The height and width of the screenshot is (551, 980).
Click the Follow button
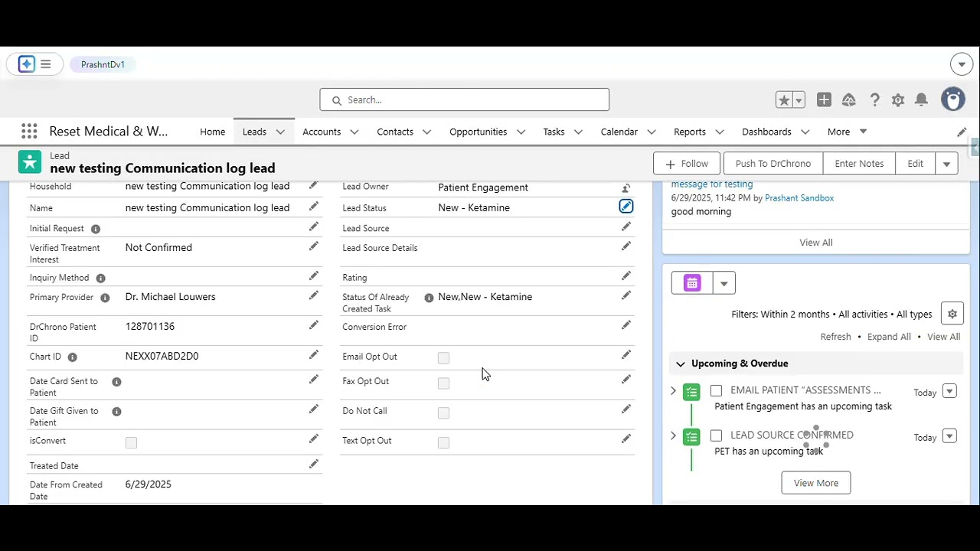coord(687,164)
